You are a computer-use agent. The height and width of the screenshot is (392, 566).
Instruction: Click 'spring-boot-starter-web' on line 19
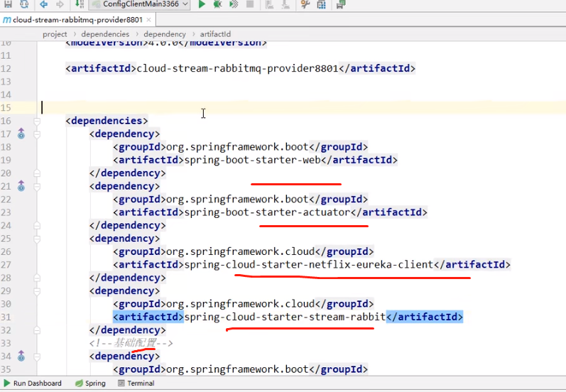252,160
